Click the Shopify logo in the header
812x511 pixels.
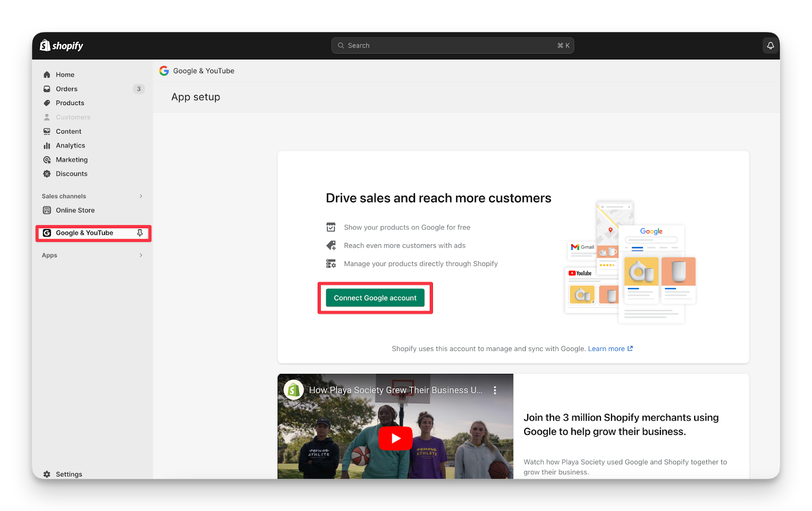(61, 46)
